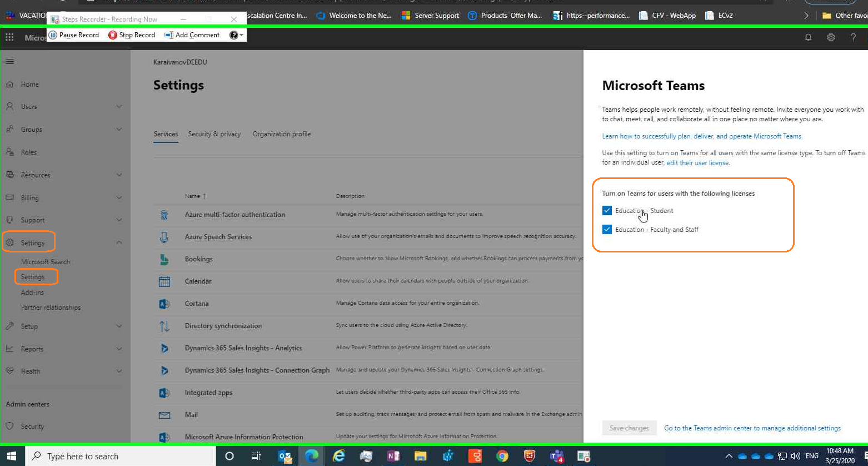Screen dimensions: 868x466
Task: Show more bookmarks chevron
Action: [x=806, y=16]
